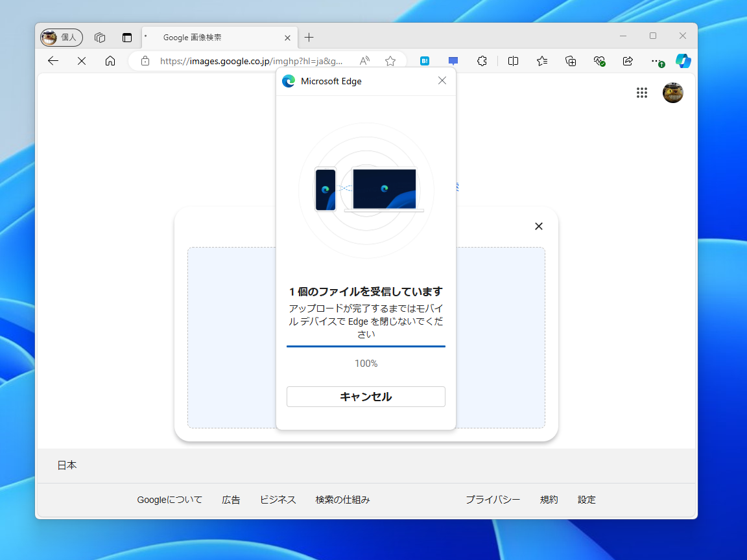
Task: Open the Workspaces menu
Action: tap(99, 37)
